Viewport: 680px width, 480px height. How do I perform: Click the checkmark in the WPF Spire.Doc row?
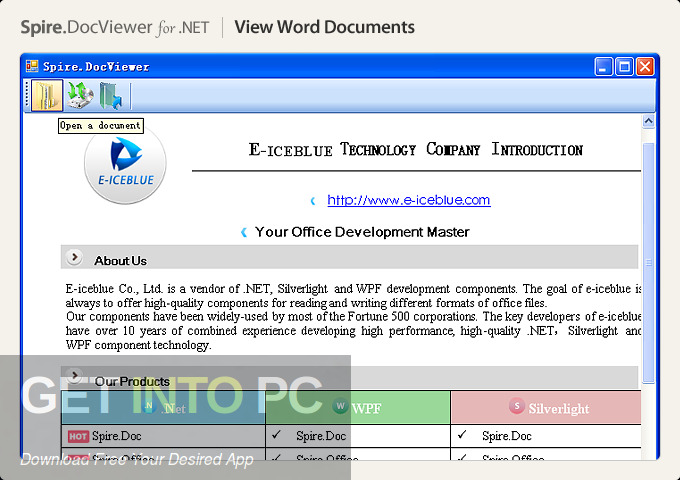[x=276, y=434]
